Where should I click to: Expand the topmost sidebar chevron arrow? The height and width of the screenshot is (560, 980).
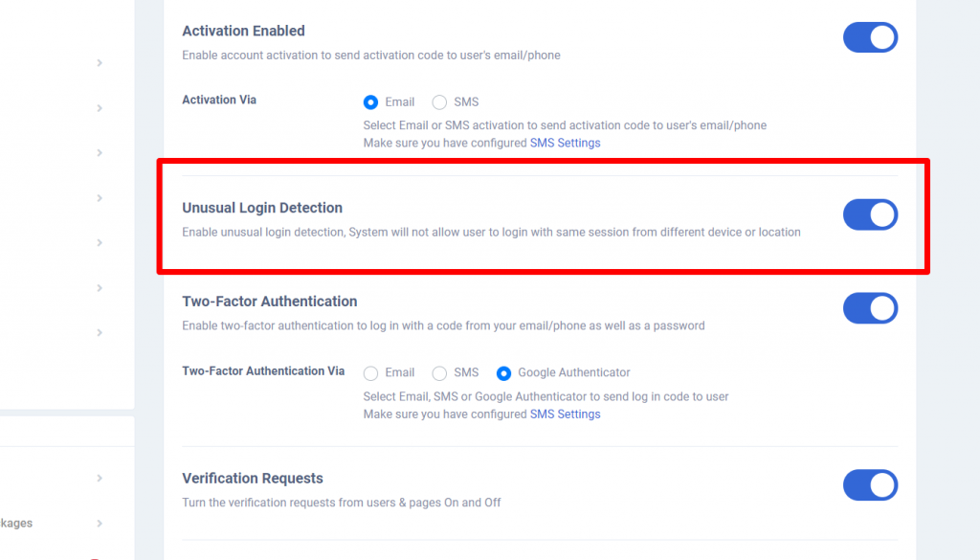100,62
